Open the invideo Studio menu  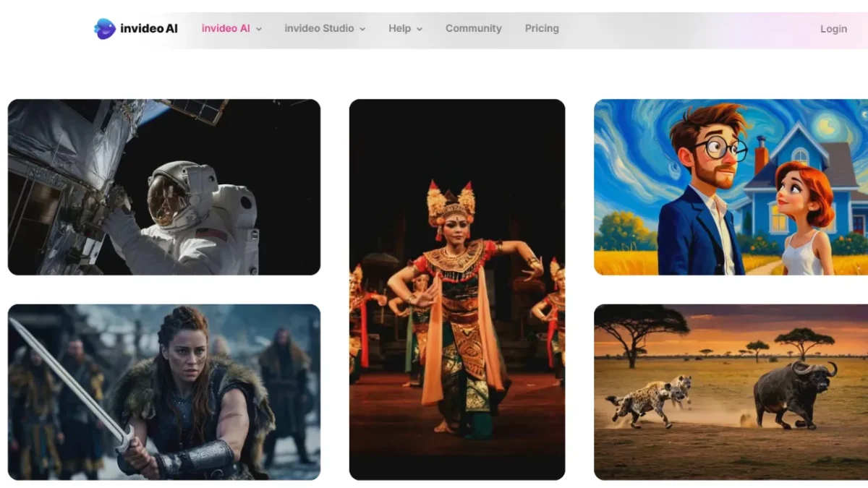click(319, 29)
